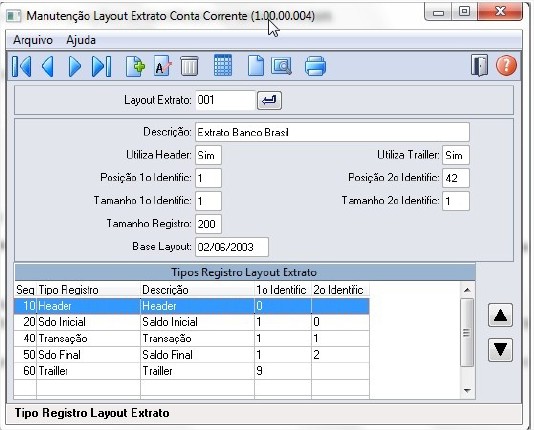Select the Sdo Final row

(192, 355)
